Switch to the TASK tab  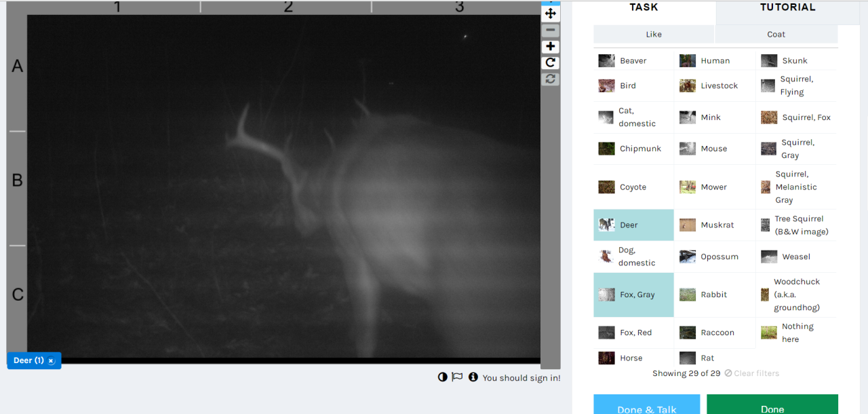pyautogui.click(x=644, y=8)
